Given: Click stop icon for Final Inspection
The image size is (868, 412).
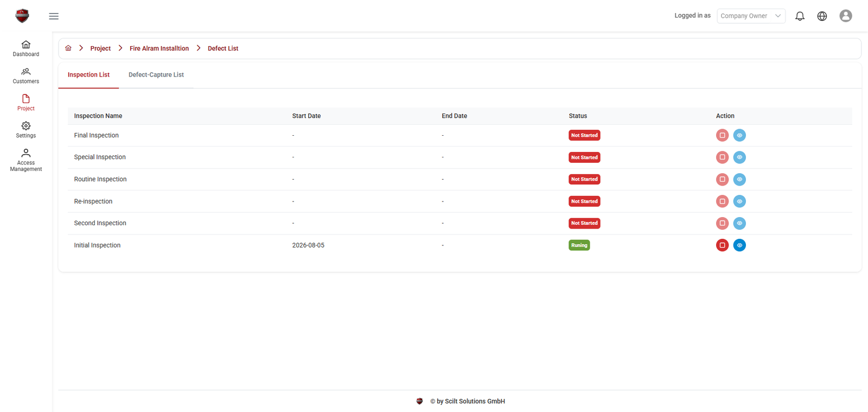Looking at the screenshot, I should [x=722, y=135].
